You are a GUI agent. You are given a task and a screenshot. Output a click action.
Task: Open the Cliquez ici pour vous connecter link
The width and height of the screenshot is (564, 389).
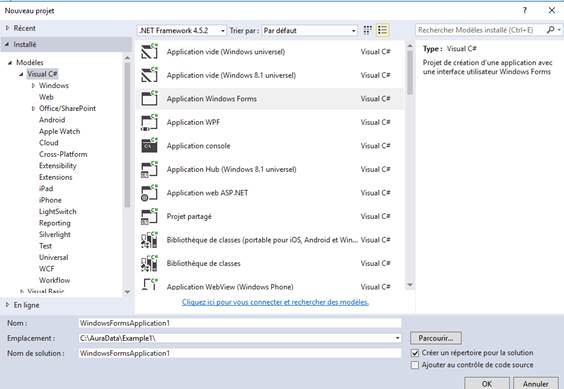coord(275,302)
